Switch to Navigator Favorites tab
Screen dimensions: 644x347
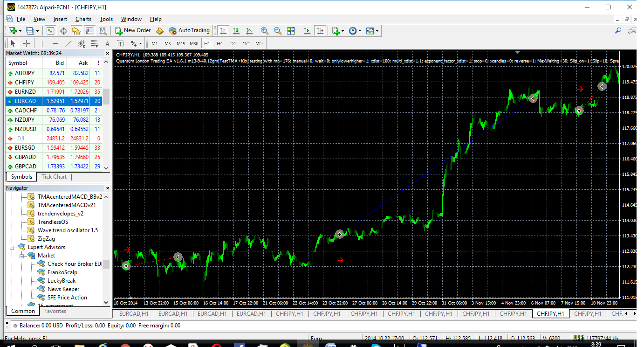point(55,311)
